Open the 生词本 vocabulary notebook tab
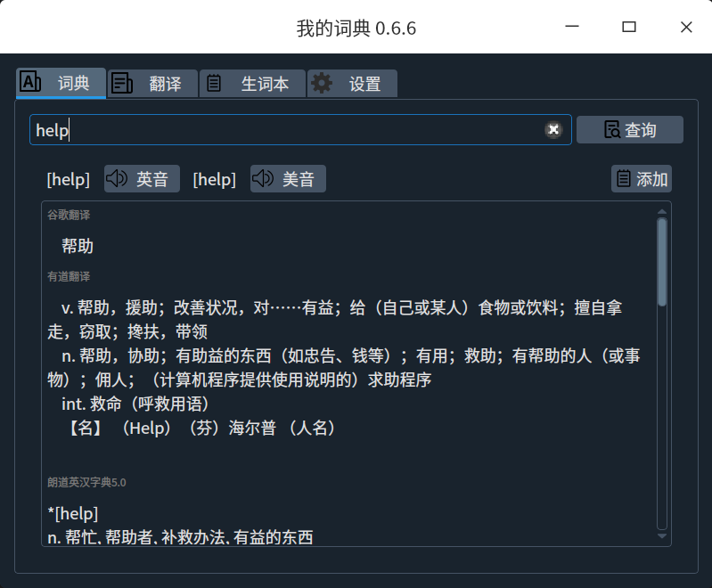712x588 pixels. pyautogui.click(x=252, y=84)
